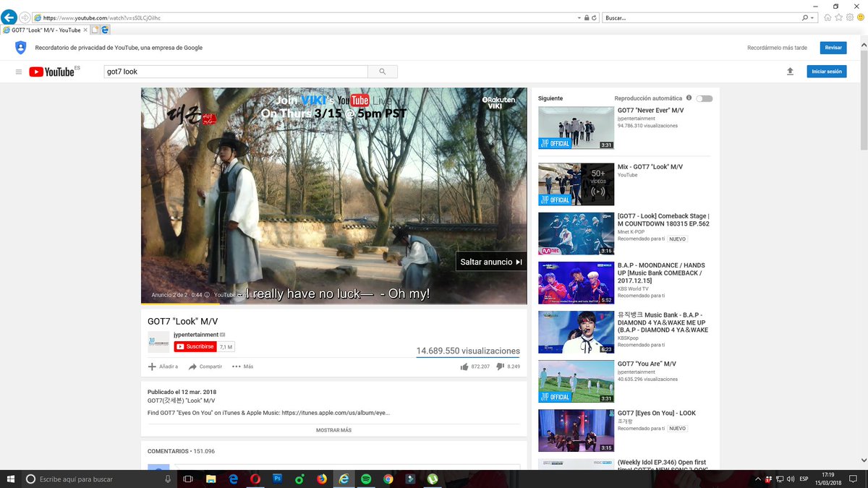Image resolution: width=868 pixels, height=488 pixels.
Task: Open Chrome from the taskbar
Action: click(388, 479)
